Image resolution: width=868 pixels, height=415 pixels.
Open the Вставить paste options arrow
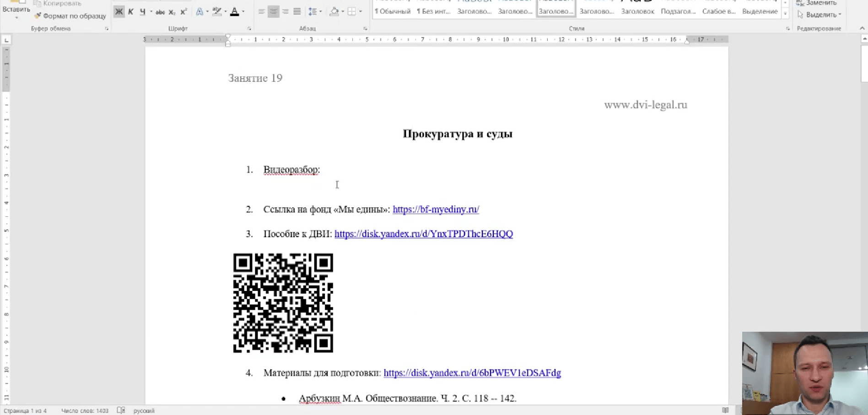pos(16,18)
